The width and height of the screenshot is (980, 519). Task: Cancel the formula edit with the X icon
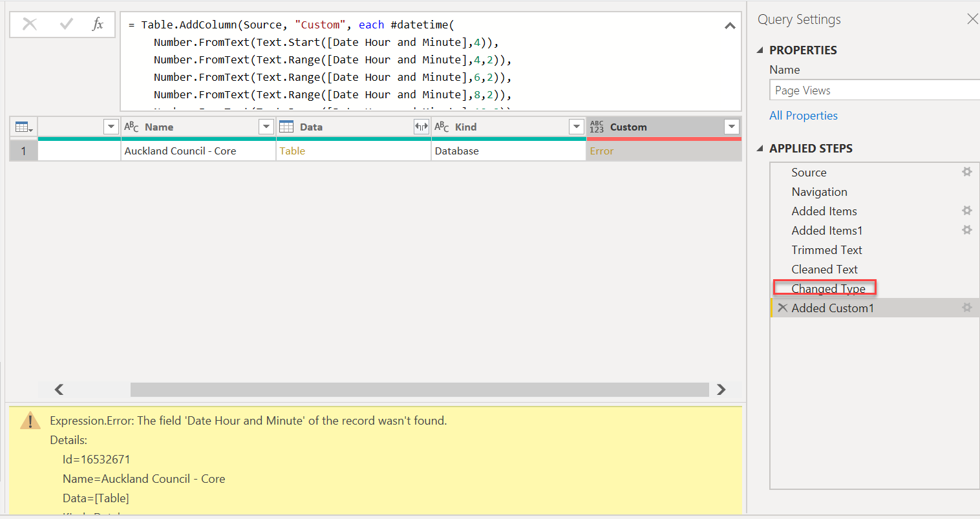(30, 25)
